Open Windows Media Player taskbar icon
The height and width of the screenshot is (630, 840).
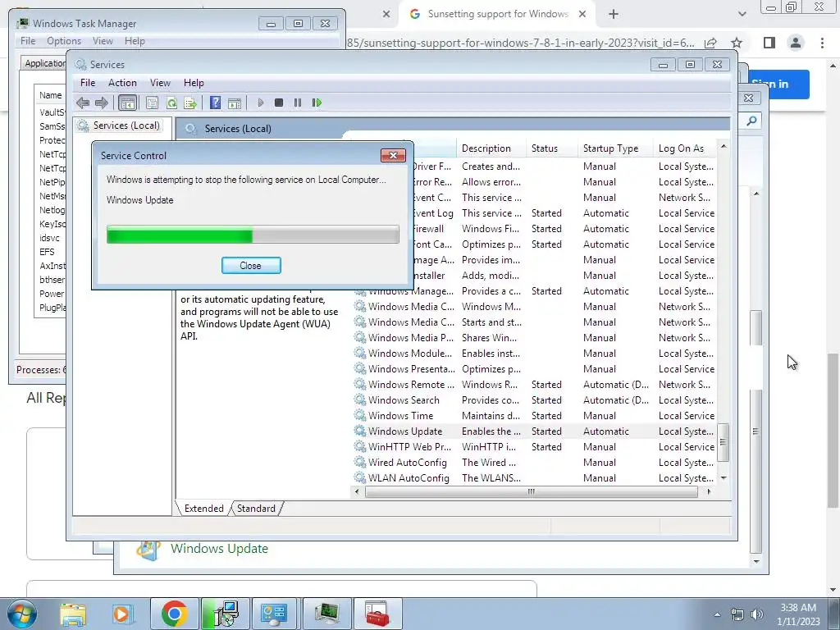pyautogui.click(x=122, y=614)
